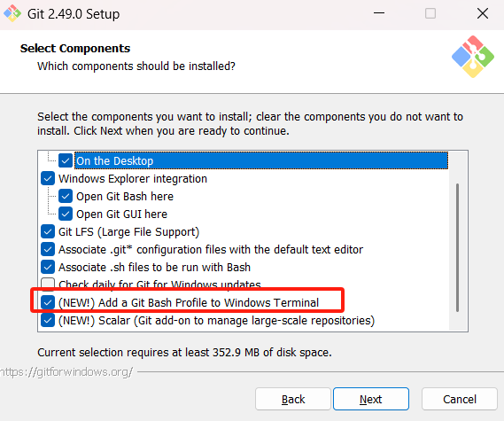The image size is (504, 421).
Task: Disable Git LFS Large File Support
Action: click(x=48, y=231)
